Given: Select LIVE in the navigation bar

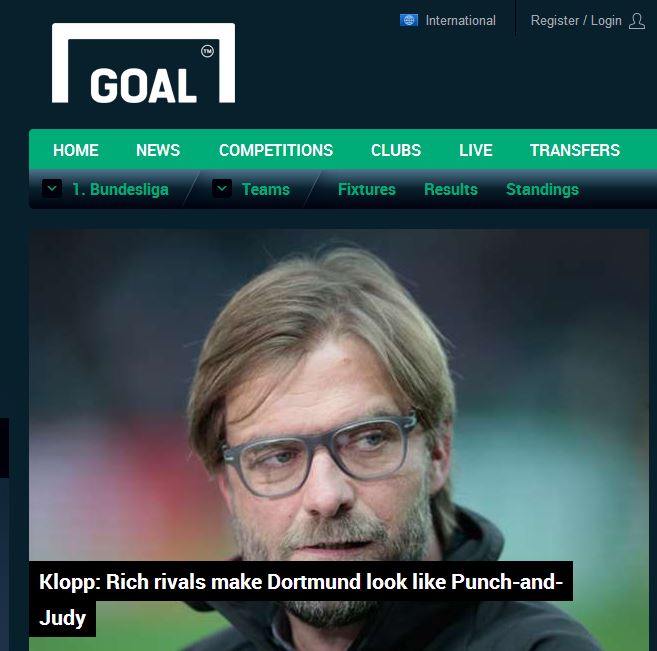Looking at the screenshot, I should [476, 150].
